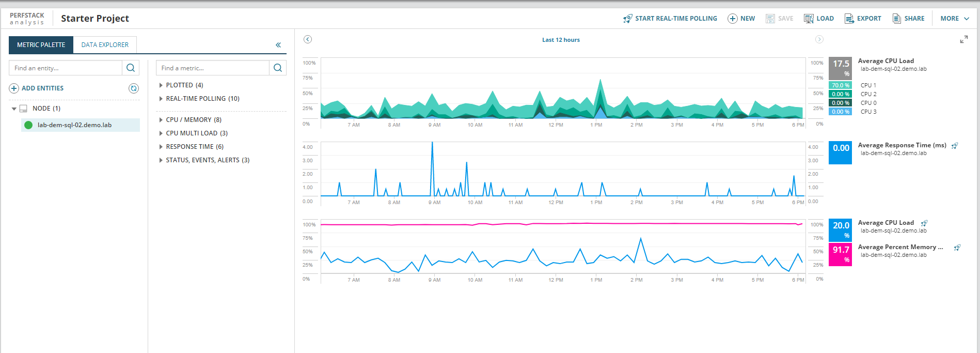Open the Load project icon

pos(809,19)
